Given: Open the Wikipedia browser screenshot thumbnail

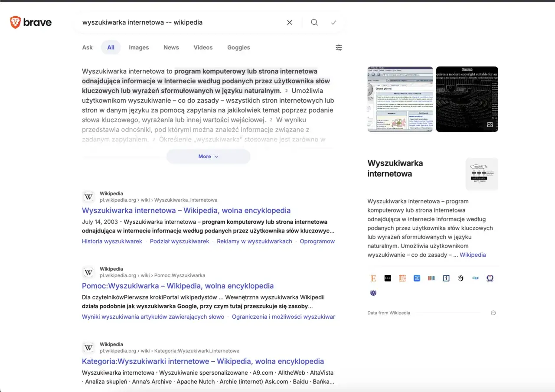Looking at the screenshot, I should click(x=400, y=99).
